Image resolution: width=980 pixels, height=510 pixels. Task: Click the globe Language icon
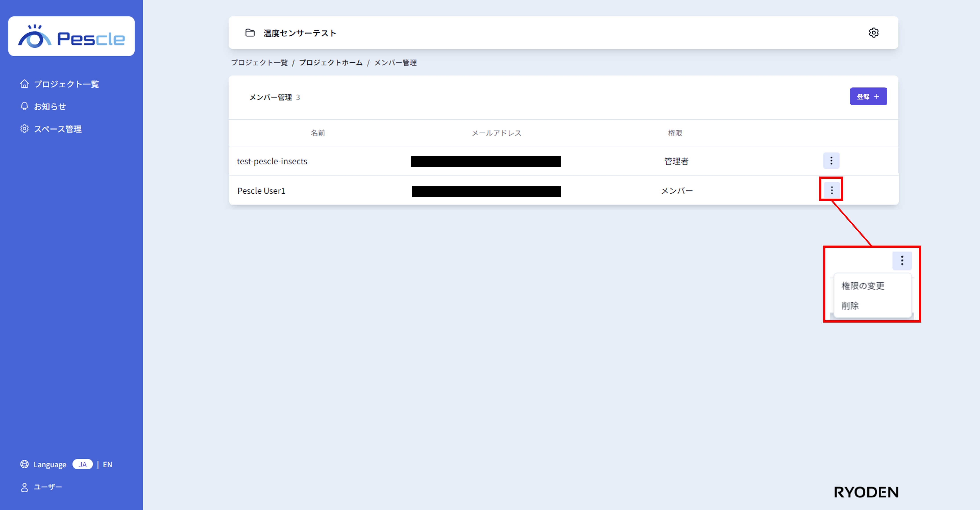(x=24, y=464)
